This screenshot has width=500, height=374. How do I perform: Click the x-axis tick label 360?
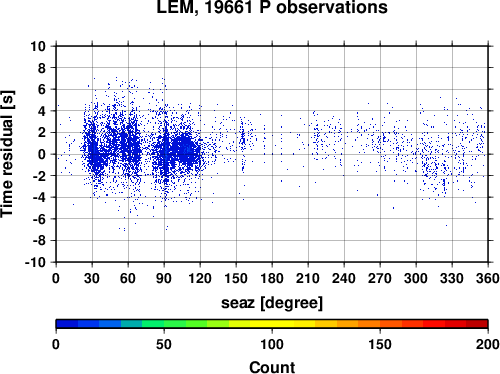(488, 278)
